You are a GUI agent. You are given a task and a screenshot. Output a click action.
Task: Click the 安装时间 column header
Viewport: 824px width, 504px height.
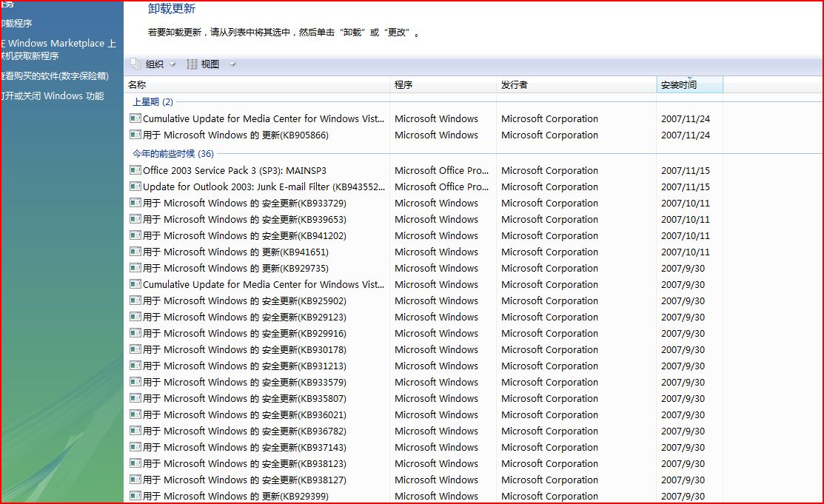[690, 84]
